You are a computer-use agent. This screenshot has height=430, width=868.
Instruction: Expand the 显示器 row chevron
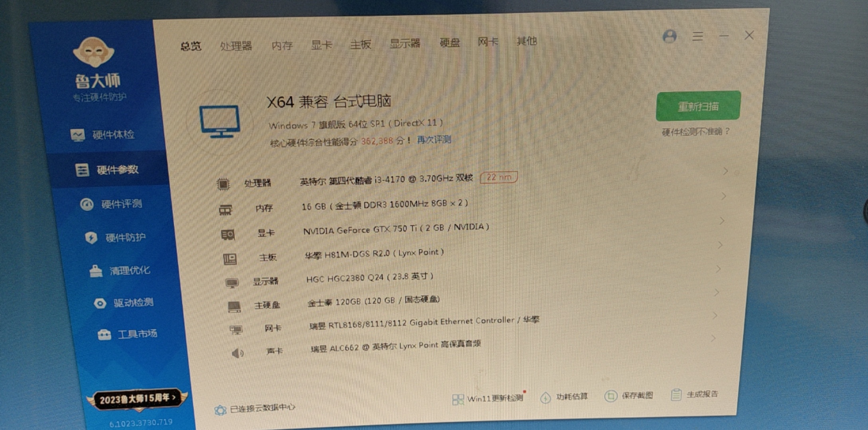[718, 269]
